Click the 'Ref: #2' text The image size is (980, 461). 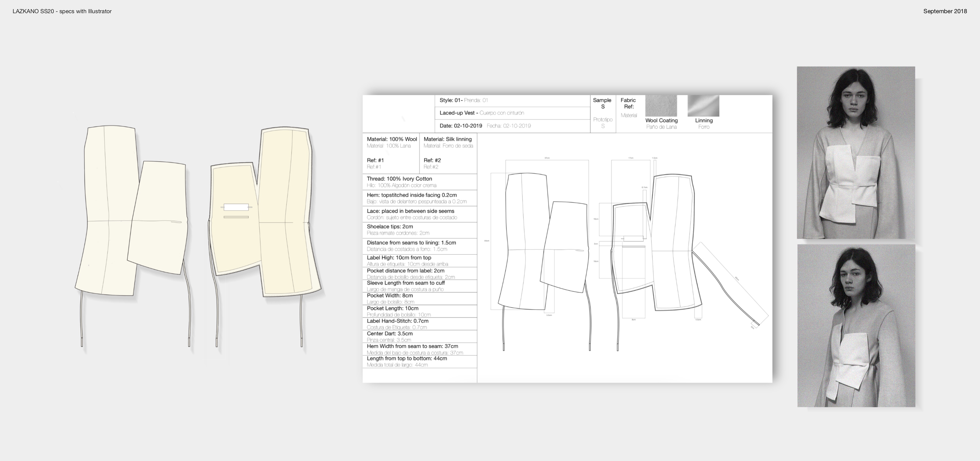432,161
